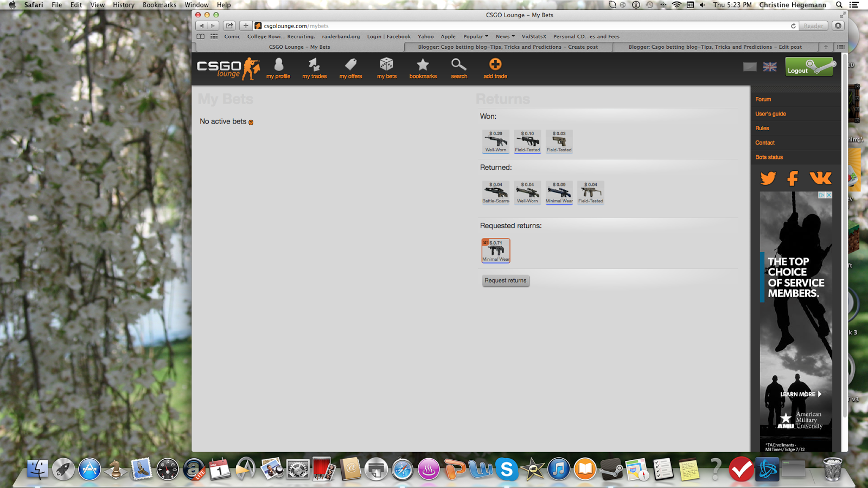Image resolution: width=868 pixels, height=488 pixels.
Task: Open the History menu
Action: pos(124,5)
